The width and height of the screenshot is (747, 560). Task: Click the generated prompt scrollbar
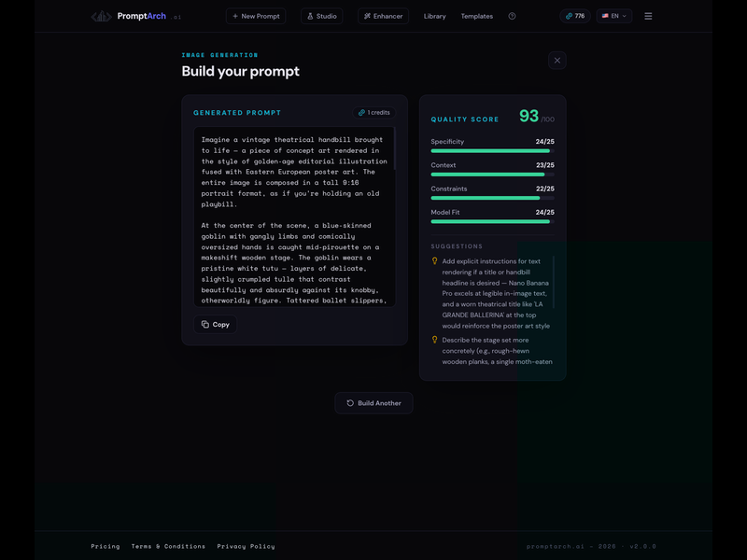click(394, 148)
